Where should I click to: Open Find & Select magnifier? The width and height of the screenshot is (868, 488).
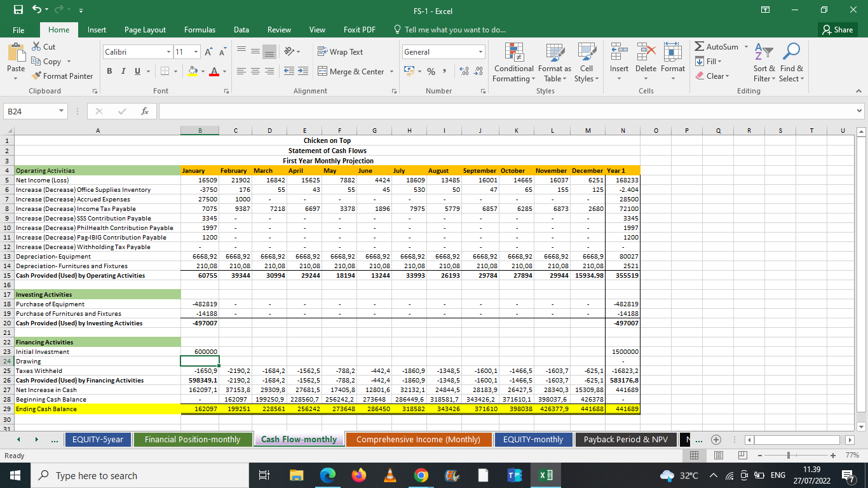(x=792, y=64)
